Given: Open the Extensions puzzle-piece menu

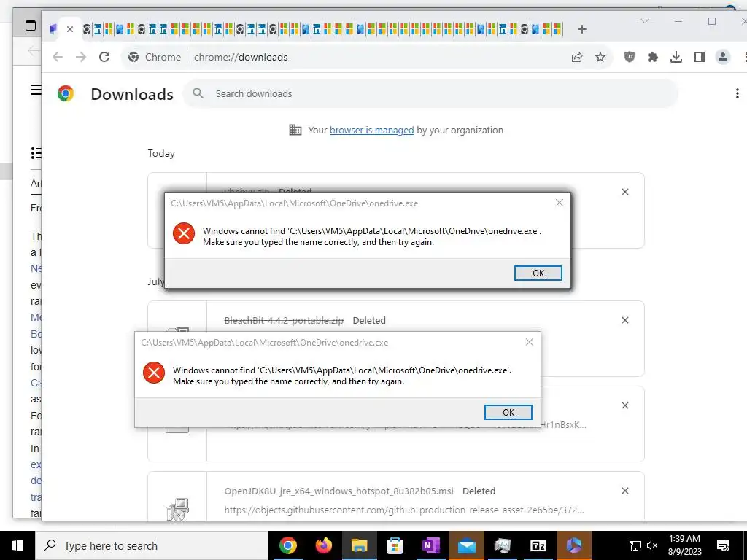Looking at the screenshot, I should pos(653,57).
